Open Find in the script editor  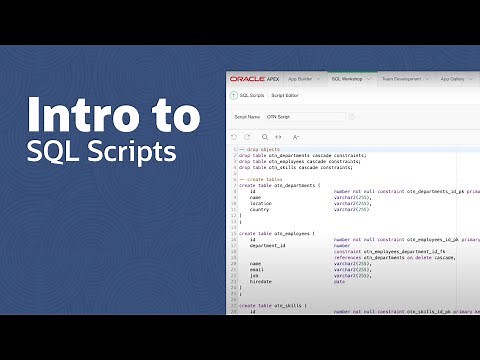[265, 137]
